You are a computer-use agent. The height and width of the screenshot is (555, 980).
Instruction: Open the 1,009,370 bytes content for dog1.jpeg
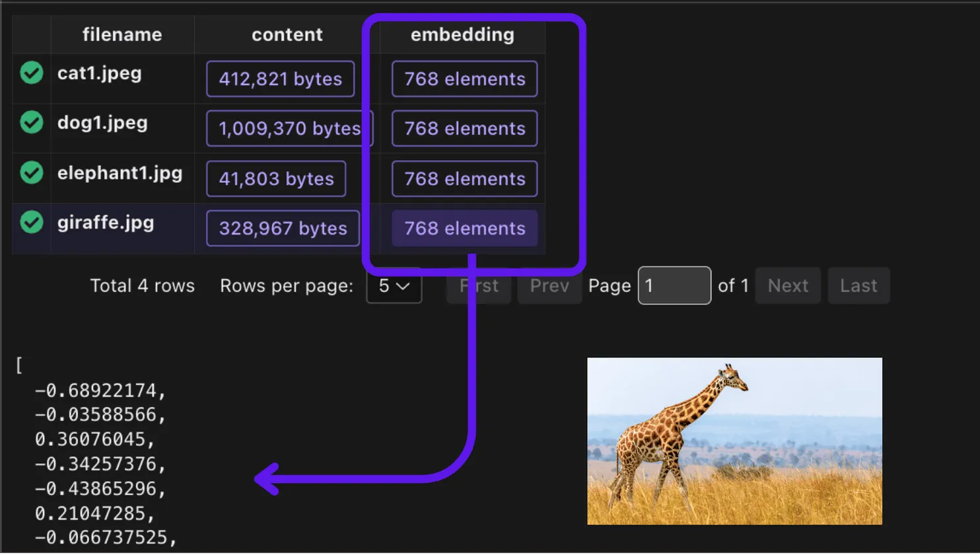(x=288, y=128)
